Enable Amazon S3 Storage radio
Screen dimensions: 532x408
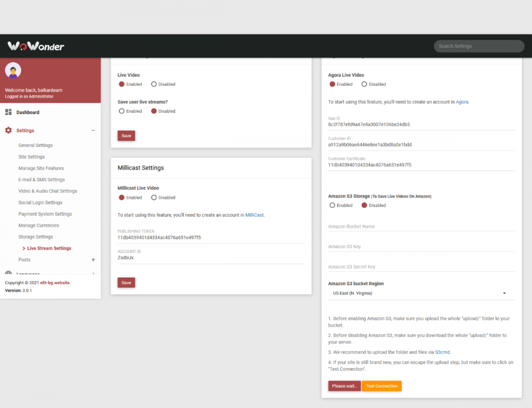click(332, 205)
